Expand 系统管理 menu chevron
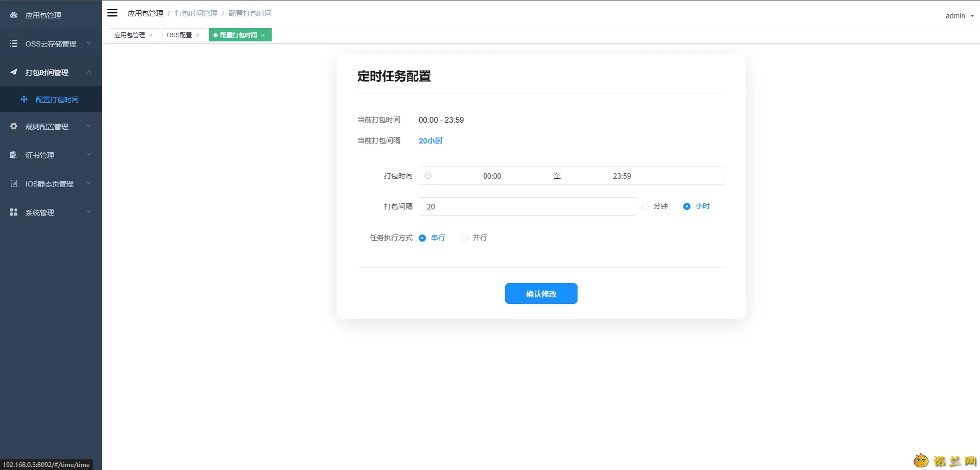The image size is (980, 470). click(x=89, y=212)
